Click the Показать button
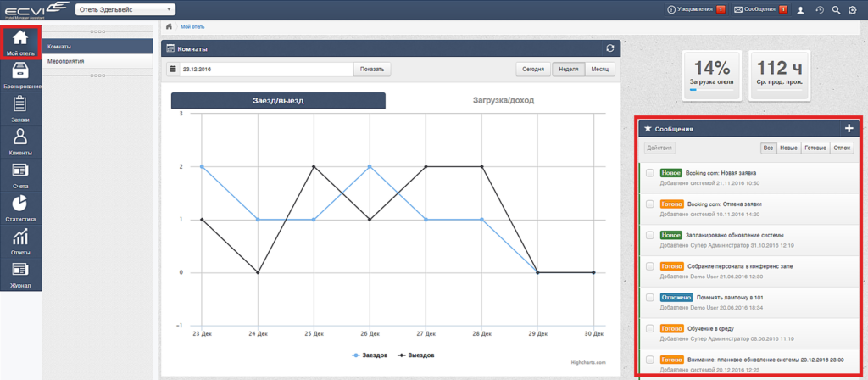The image size is (868, 380). click(x=373, y=70)
